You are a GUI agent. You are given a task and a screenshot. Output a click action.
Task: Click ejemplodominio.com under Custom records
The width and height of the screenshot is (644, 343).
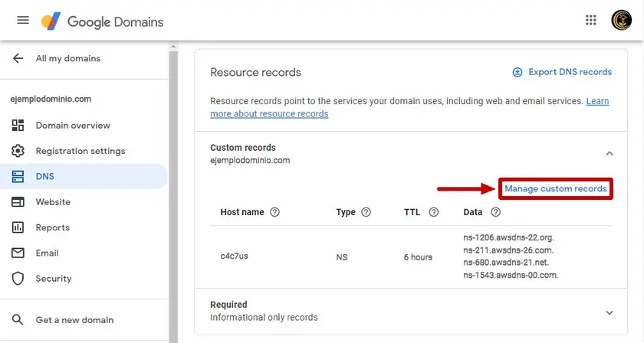coord(250,160)
